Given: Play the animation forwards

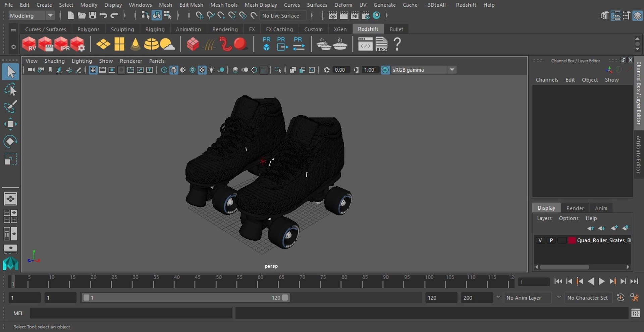Looking at the screenshot, I should pyautogui.click(x=601, y=281).
